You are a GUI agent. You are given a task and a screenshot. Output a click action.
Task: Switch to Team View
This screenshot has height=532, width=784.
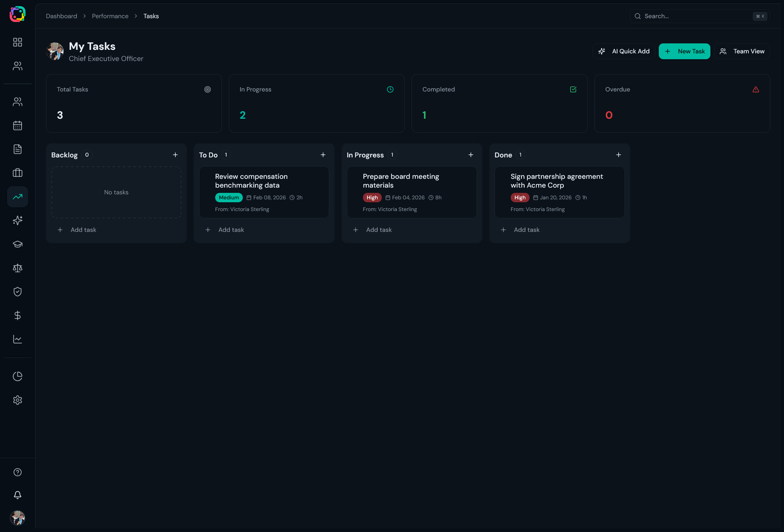pyautogui.click(x=741, y=51)
